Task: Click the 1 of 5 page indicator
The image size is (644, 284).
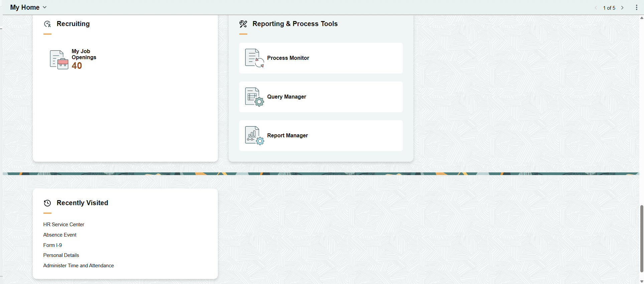Action: pyautogui.click(x=609, y=8)
